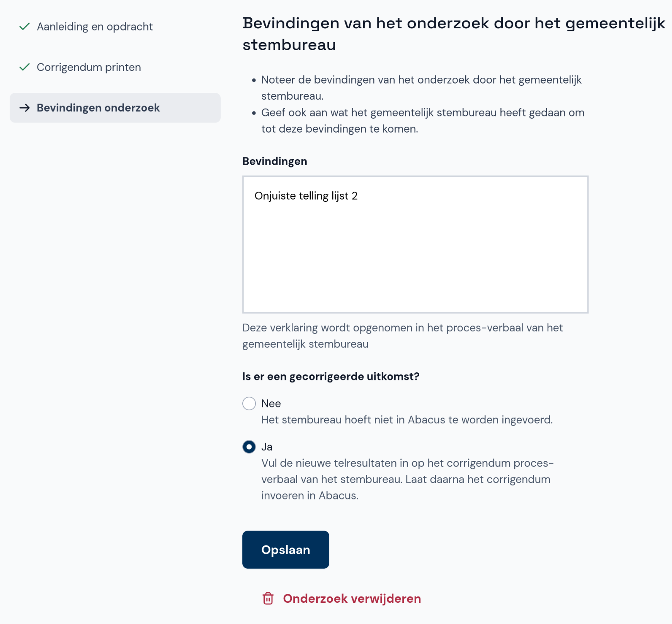Click the empty radio circle next to Nee

click(250, 403)
